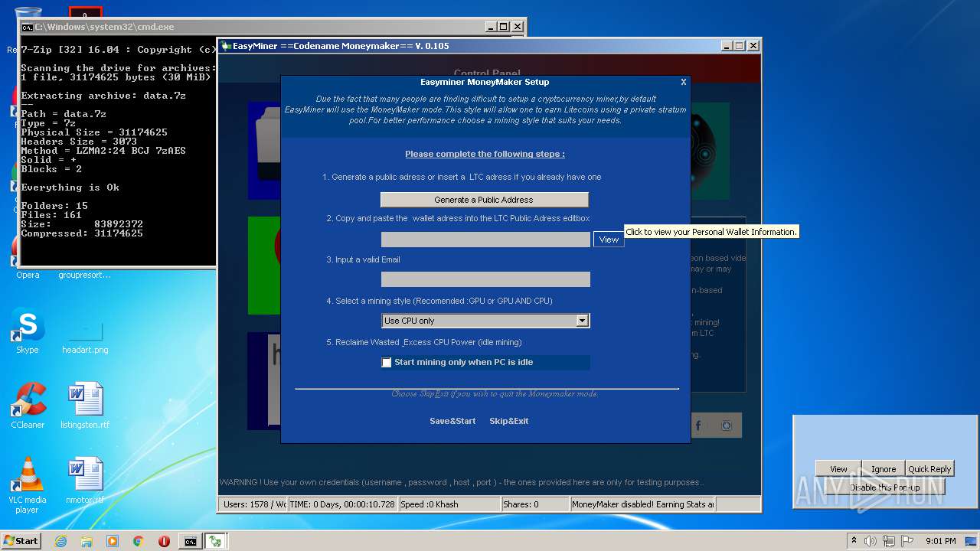
Task: Click Ignore in the pop-up notification
Action: (x=884, y=469)
